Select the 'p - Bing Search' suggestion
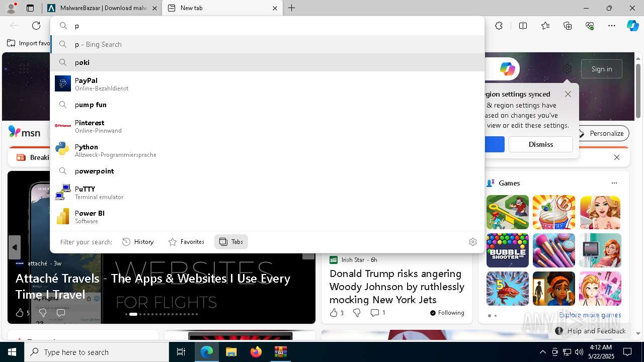 click(268, 44)
